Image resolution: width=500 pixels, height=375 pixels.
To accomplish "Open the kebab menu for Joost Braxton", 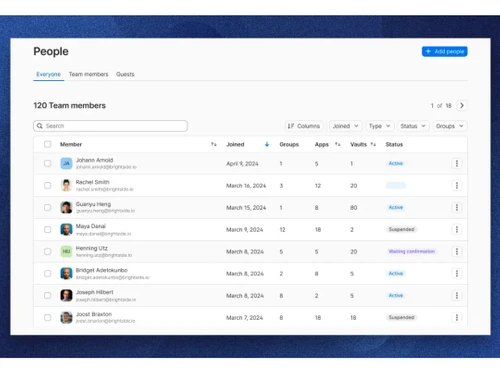I will click(x=457, y=317).
